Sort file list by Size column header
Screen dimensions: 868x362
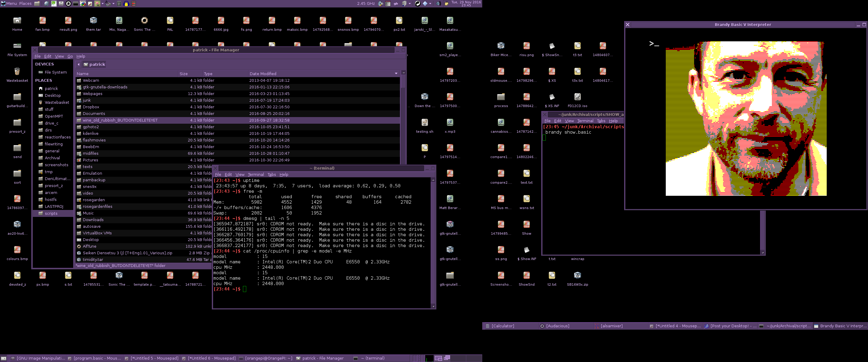(190, 74)
